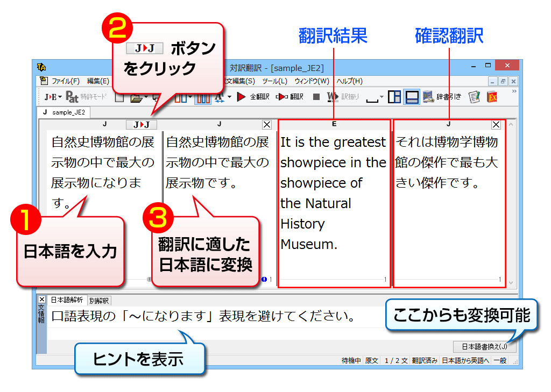Toggle the horizontal split layout view button
The height and width of the screenshot is (392, 551).
[x=412, y=97]
